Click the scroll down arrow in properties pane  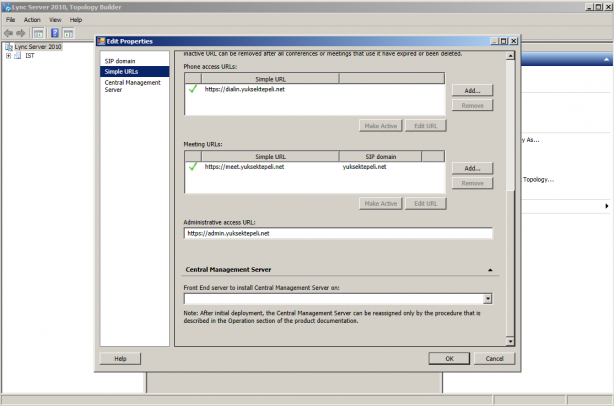[x=510, y=341]
